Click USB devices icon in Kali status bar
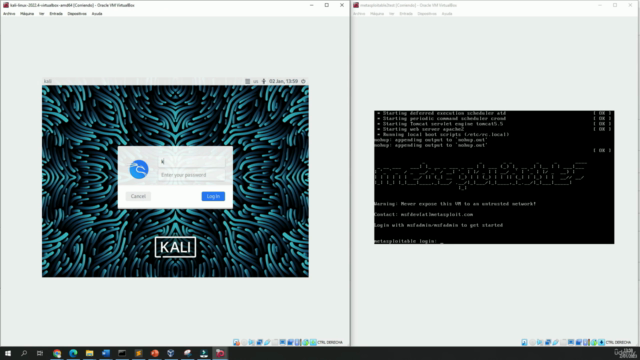 [x=267, y=342]
